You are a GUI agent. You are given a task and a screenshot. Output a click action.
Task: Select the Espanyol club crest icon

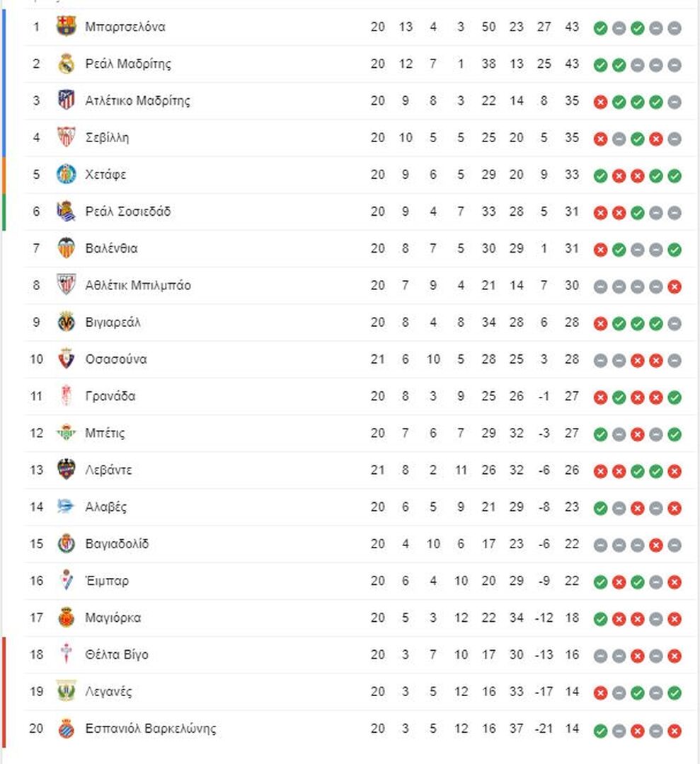pyautogui.click(x=66, y=729)
